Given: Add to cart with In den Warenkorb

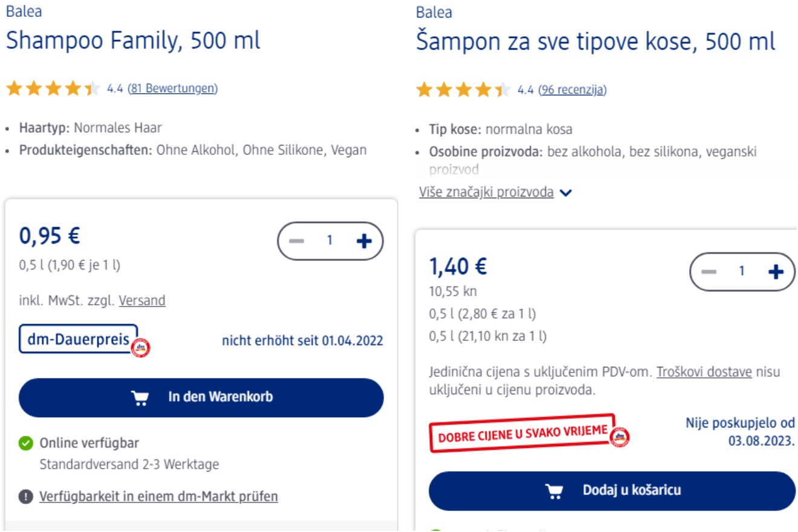Looking at the screenshot, I should (201, 397).
